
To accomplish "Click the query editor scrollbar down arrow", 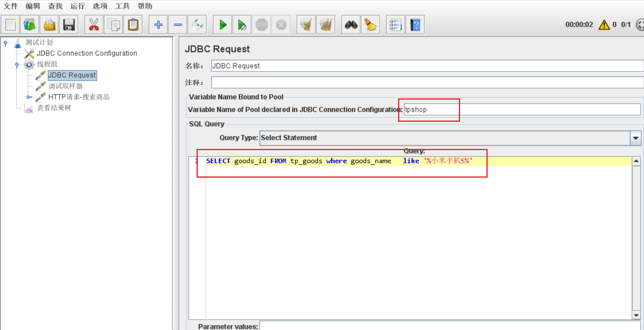I will 636,315.
